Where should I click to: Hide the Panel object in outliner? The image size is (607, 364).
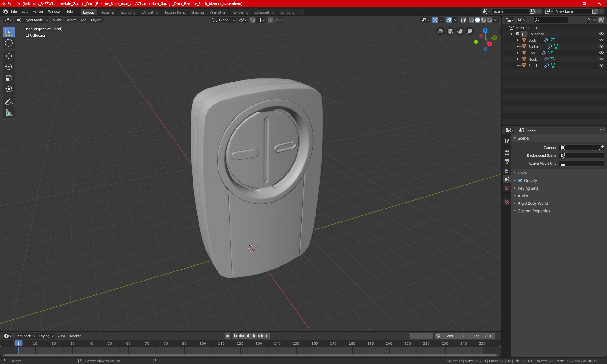(x=601, y=65)
